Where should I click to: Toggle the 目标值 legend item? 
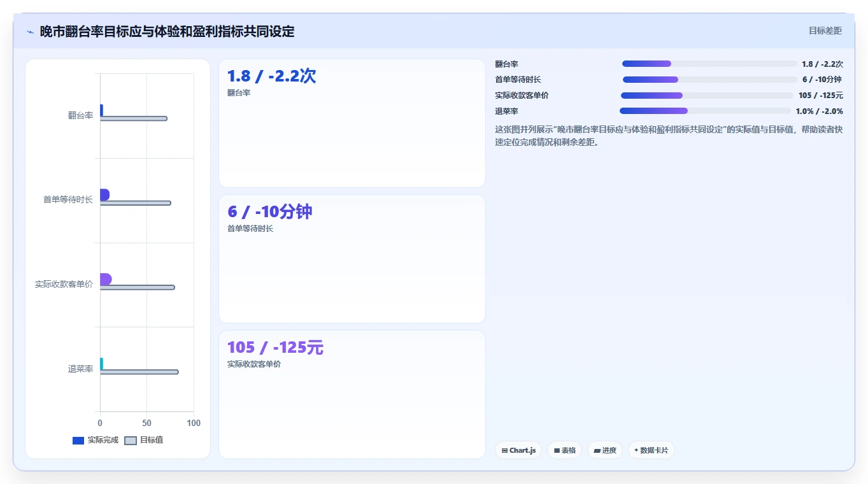coord(144,440)
